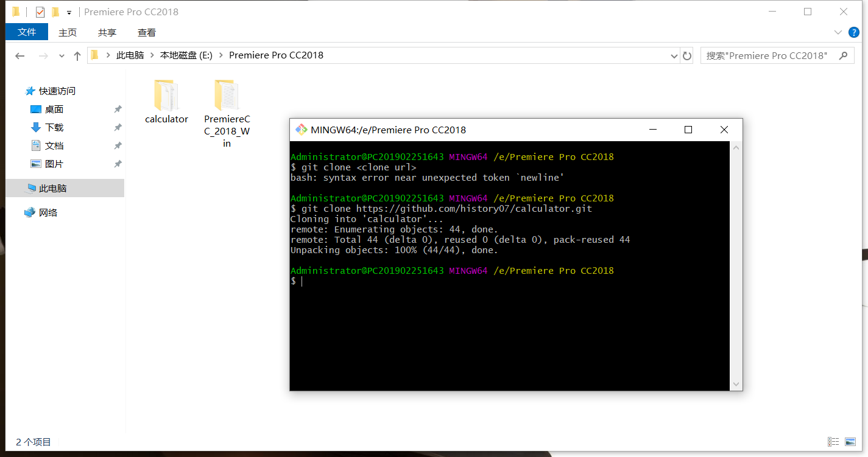Click Premiere Pro CC2018 in the address path

(x=276, y=55)
